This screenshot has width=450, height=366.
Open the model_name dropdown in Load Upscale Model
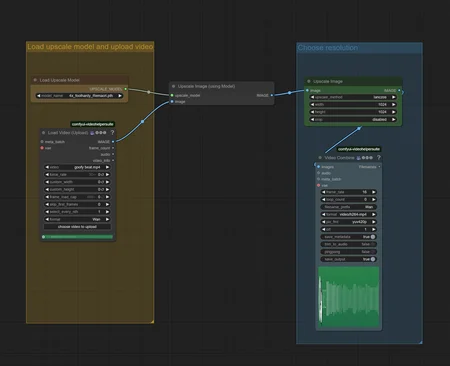point(79,96)
